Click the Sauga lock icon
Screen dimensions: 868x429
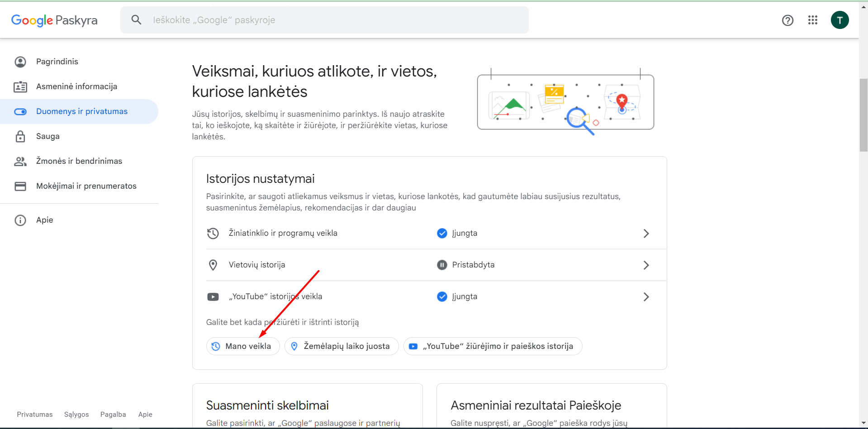(x=20, y=136)
